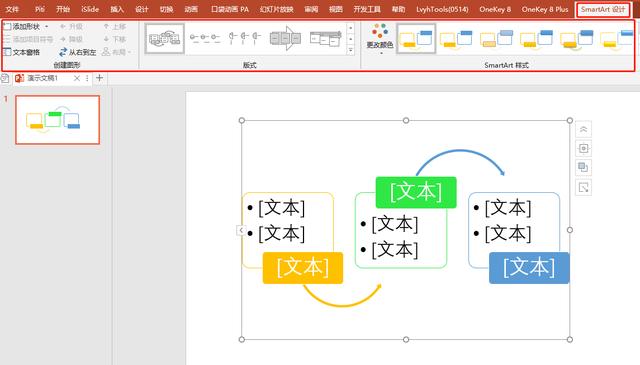Switch to the 切换 Transitions tab
Screen dimensions: 640x365
click(x=166, y=9)
